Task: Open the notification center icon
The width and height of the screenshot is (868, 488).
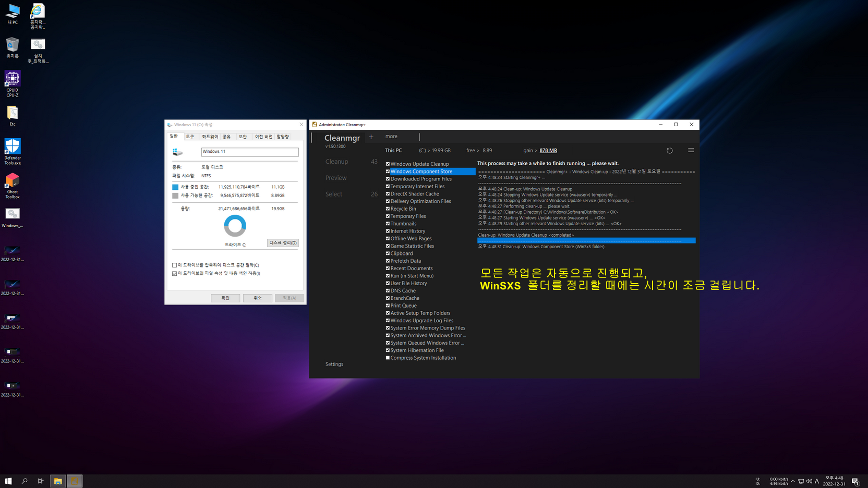Action: (855, 481)
